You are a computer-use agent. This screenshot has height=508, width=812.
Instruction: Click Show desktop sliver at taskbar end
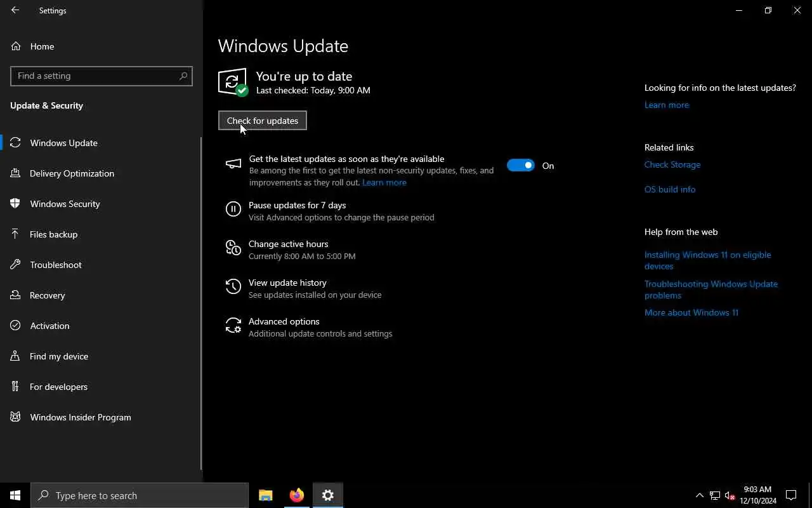(x=810, y=495)
